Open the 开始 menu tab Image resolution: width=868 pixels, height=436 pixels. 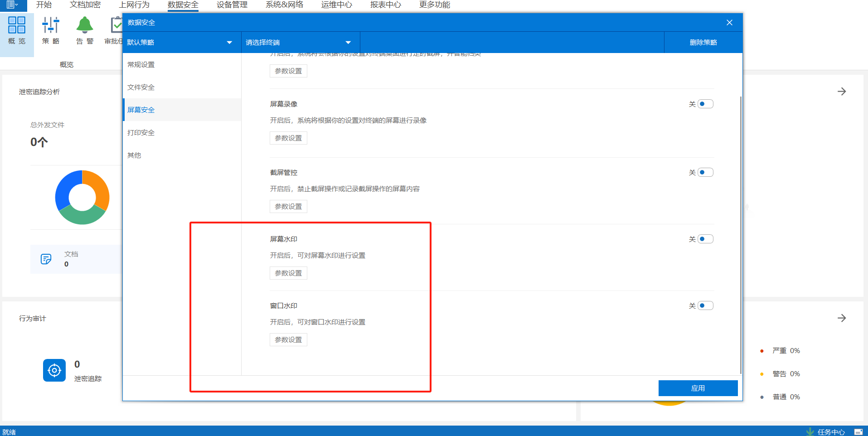click(x=44, y=5)
